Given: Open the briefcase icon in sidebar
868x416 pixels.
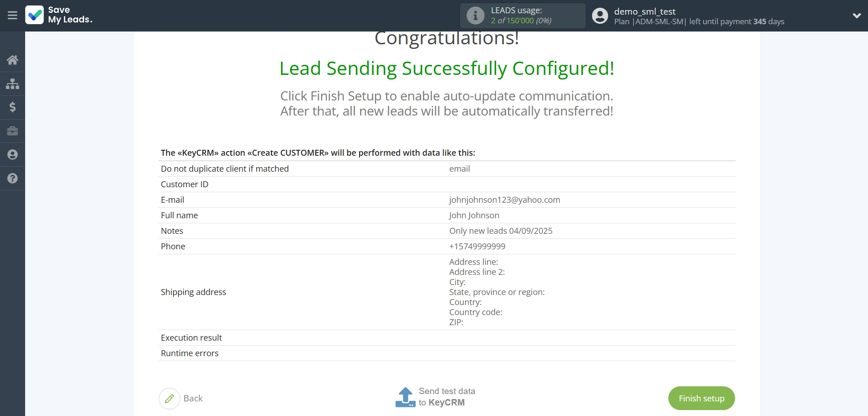Looking at the screenshot, I should point(12,131).
